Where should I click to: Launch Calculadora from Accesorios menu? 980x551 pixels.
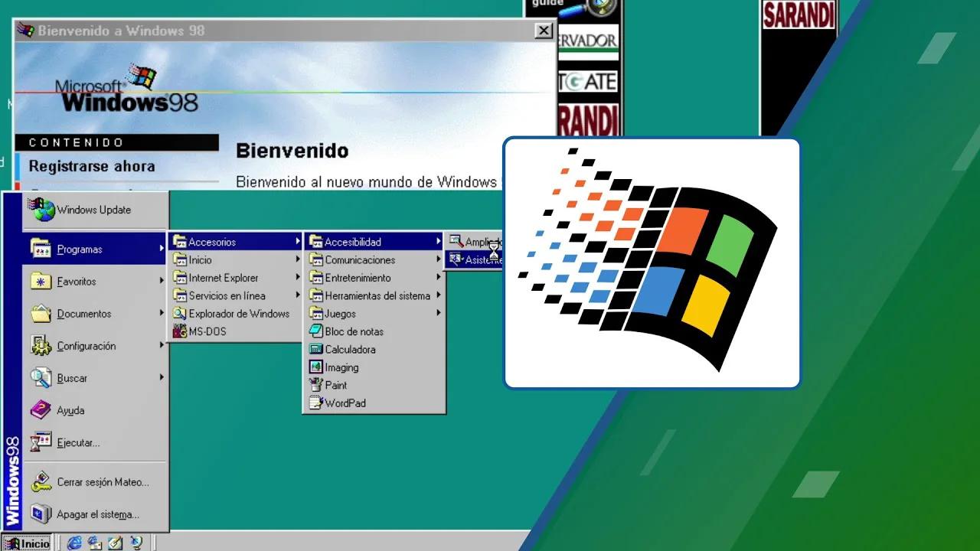coord(374,350)
